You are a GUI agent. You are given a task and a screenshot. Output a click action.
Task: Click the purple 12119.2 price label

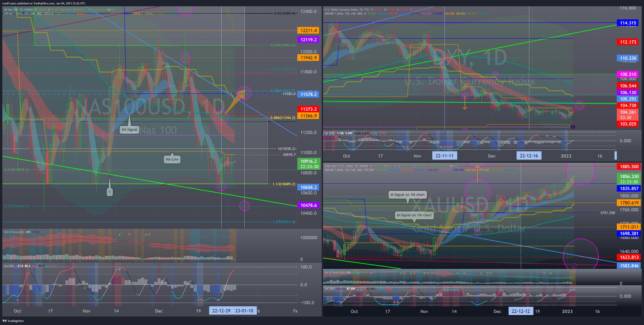click(x=308, y=40)
